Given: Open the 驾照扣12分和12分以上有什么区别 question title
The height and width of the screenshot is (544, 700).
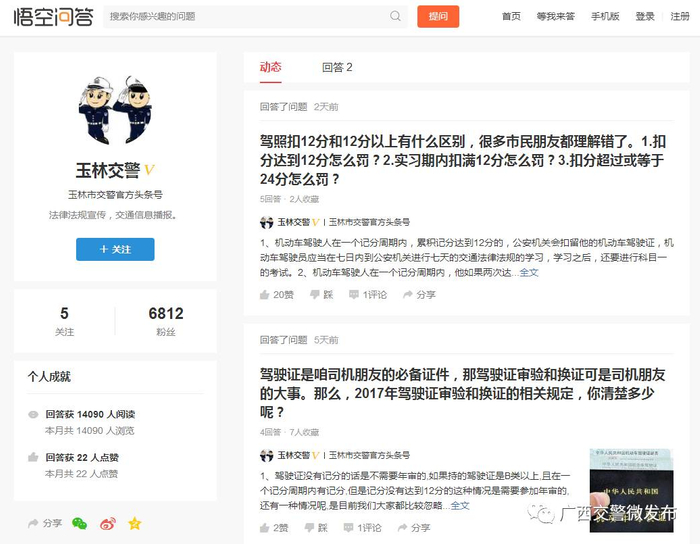Looking at the screenshot, I should coord(463,160).
